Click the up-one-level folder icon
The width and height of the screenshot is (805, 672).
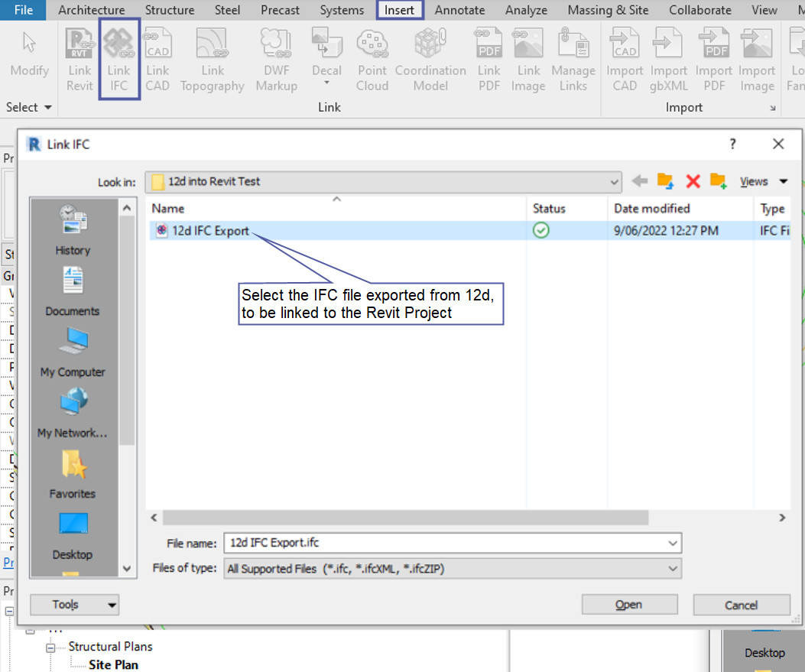click(x=665, y=180)
